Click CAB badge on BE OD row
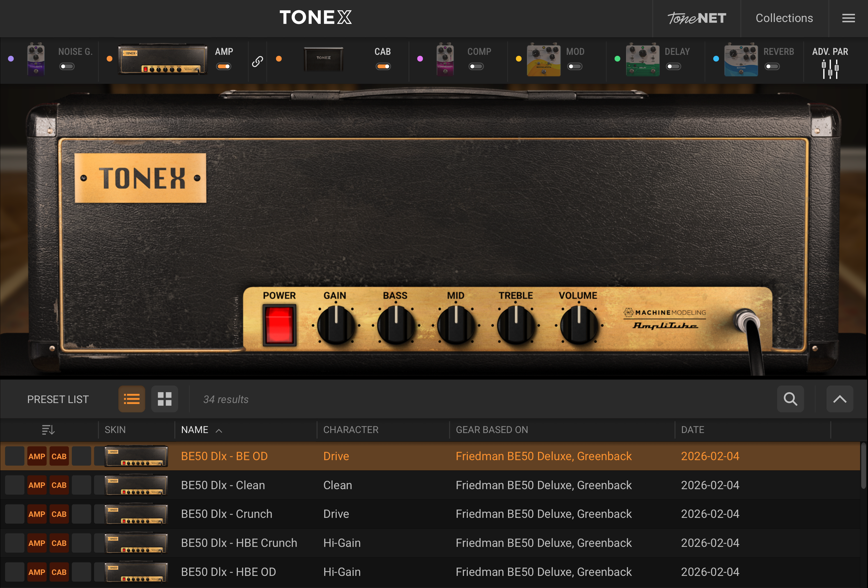The height and width of the screenshot is (588, 868). tap(59, 456)
